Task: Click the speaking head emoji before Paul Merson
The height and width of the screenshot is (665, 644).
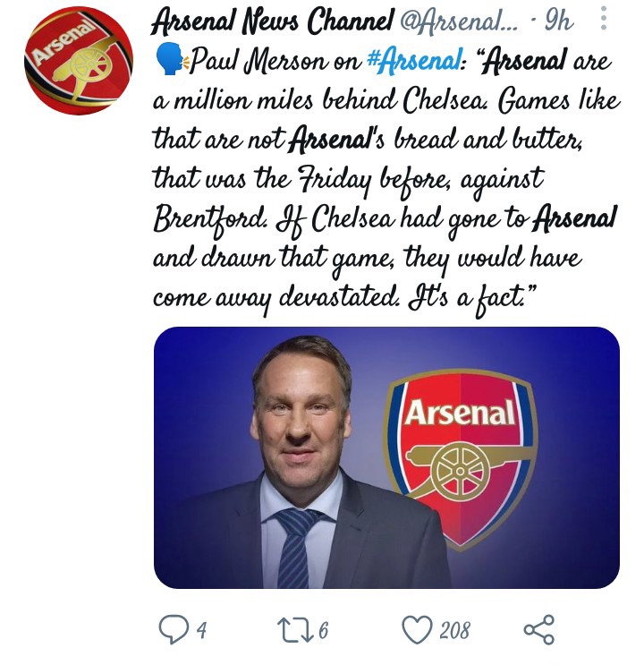Action: (171, 61)
